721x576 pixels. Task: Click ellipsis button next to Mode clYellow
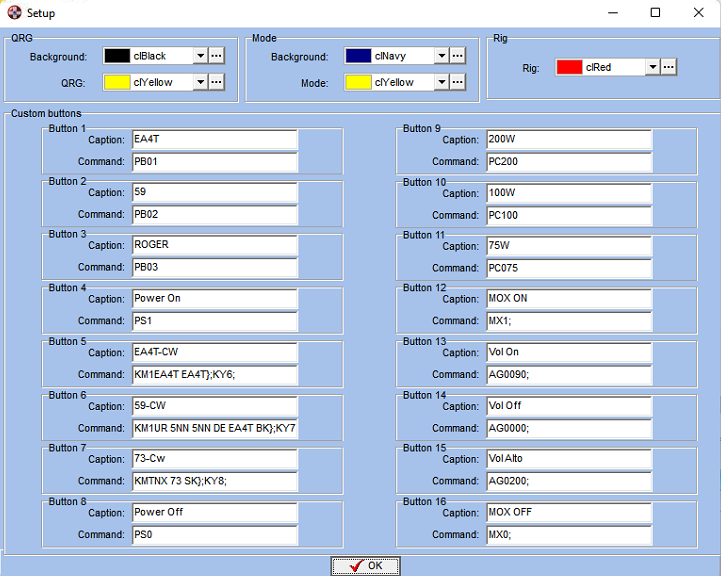pos(457,82)
